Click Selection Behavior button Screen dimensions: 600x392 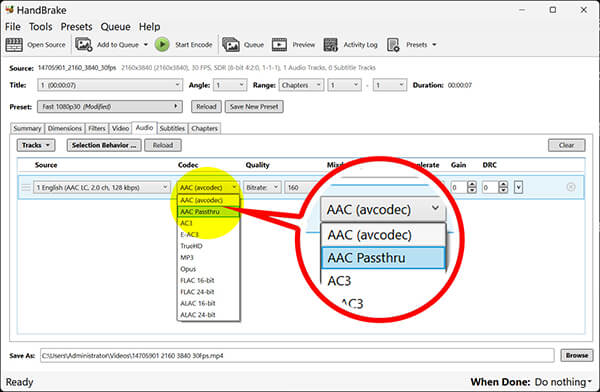(104, 145)
